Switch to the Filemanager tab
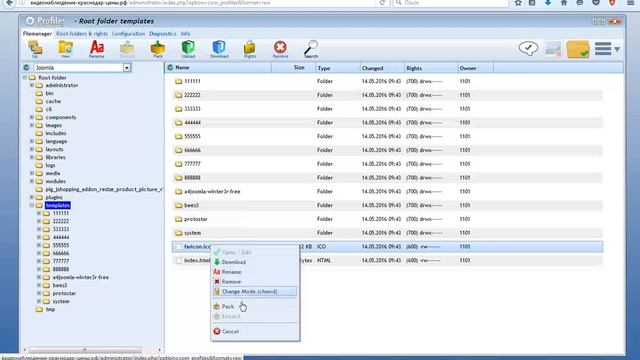 37,33
